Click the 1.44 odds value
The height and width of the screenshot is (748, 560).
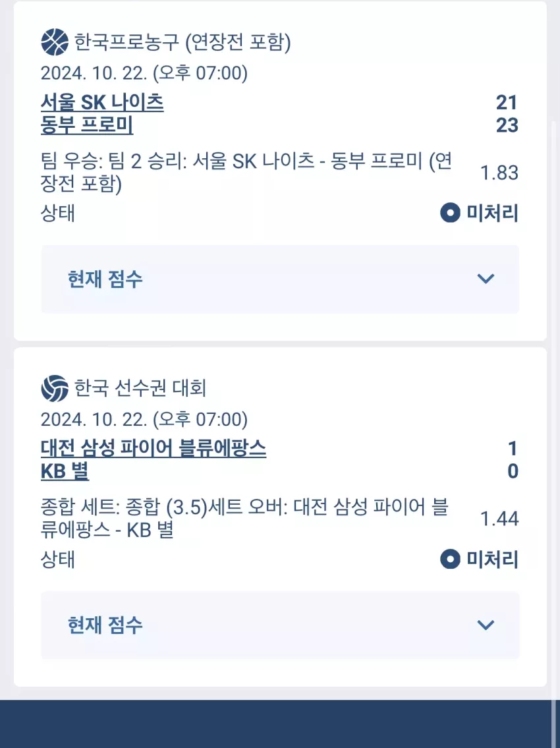point(499,519)
